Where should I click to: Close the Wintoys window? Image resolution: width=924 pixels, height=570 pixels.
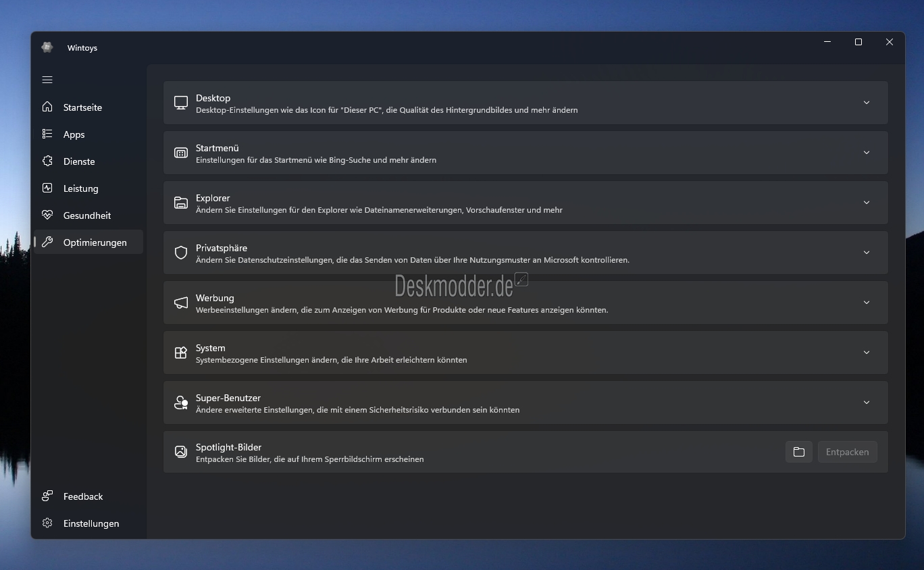[890, 42]
